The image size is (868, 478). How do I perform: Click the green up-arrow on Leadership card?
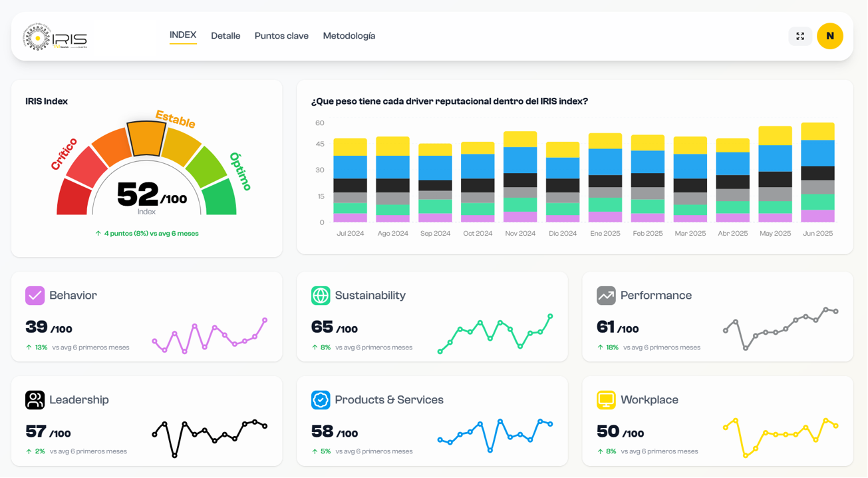28,451
